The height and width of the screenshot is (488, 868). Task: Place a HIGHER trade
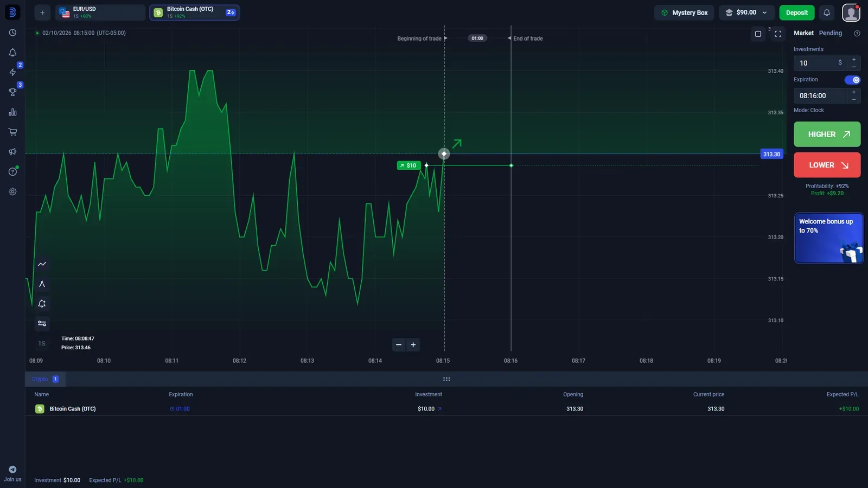click(x=827, y=134)
